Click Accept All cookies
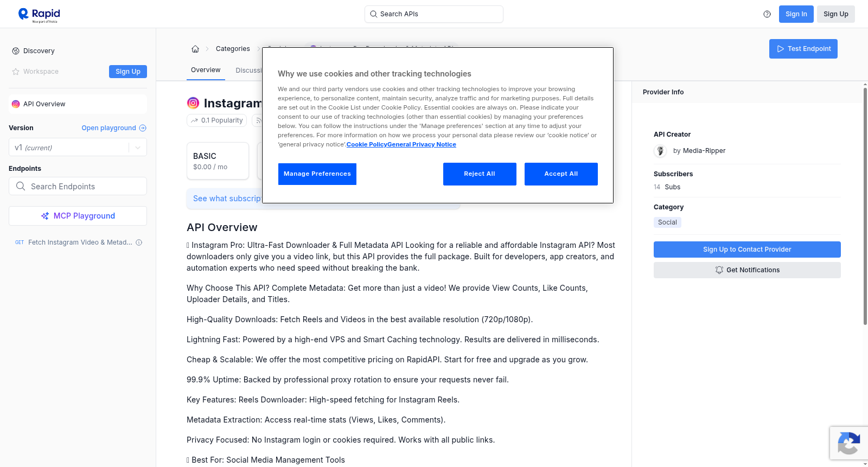The width and height of the screenshot is (868, 467). pyautogui.click(x=561, y=174)
